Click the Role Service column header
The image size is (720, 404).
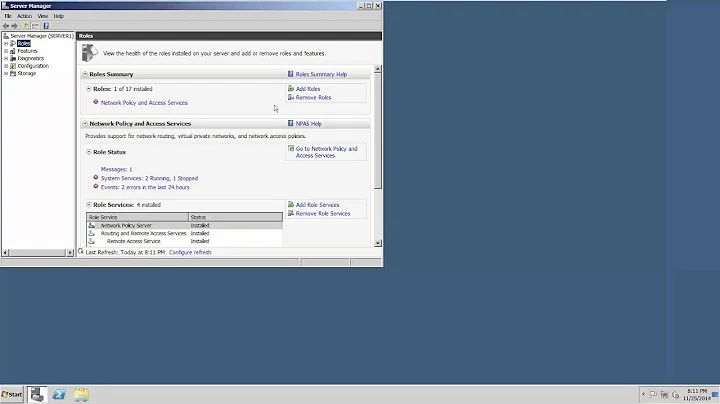[x=138, y=217]
